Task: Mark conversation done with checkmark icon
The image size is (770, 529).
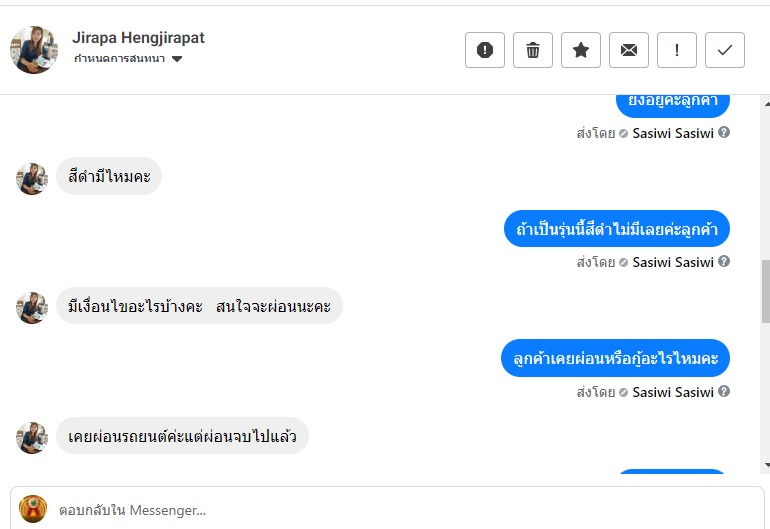Action: (725, 50)
